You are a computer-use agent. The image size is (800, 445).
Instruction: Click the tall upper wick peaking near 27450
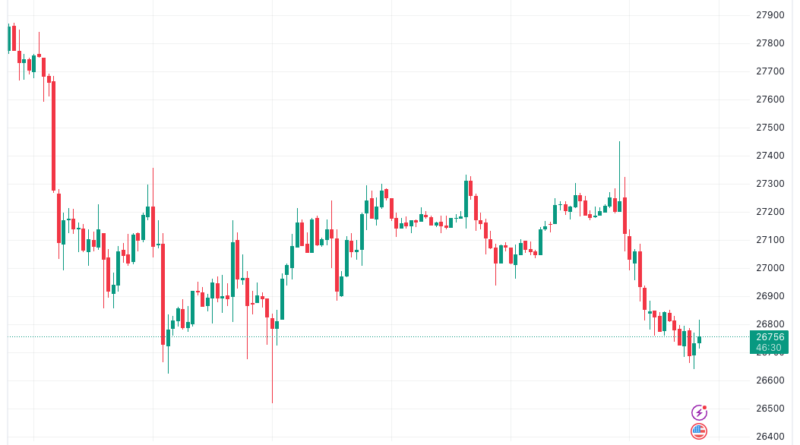pos(620,170)
